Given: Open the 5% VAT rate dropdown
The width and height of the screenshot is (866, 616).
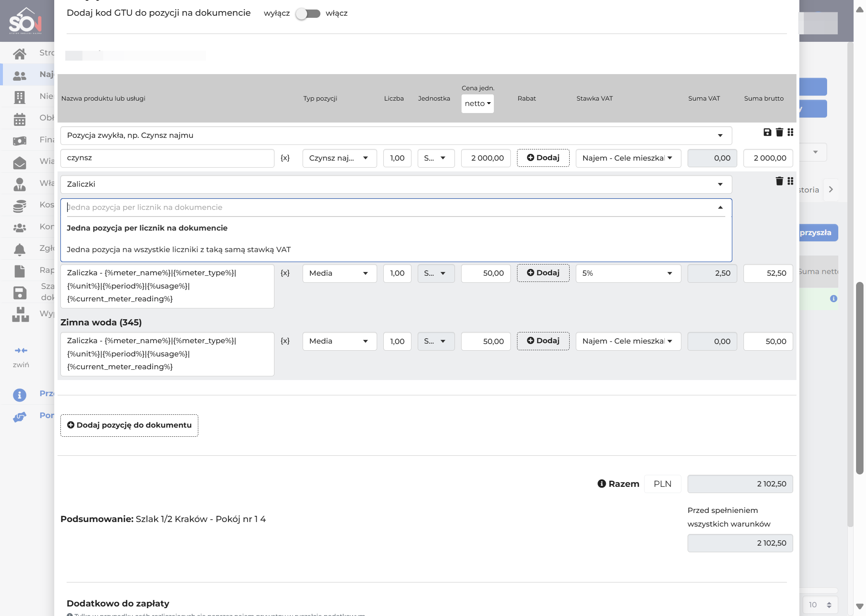Looking at the screenshot, I should (x=628, y=273).
